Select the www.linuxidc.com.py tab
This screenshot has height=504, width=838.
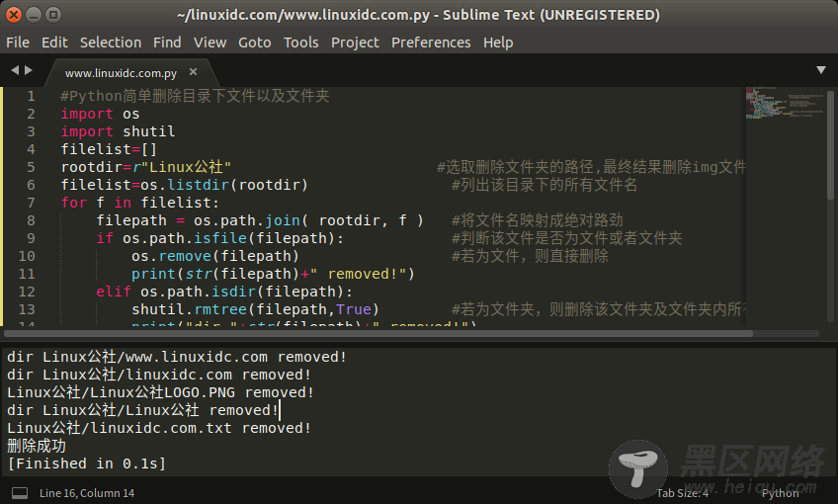coord(121,73)
